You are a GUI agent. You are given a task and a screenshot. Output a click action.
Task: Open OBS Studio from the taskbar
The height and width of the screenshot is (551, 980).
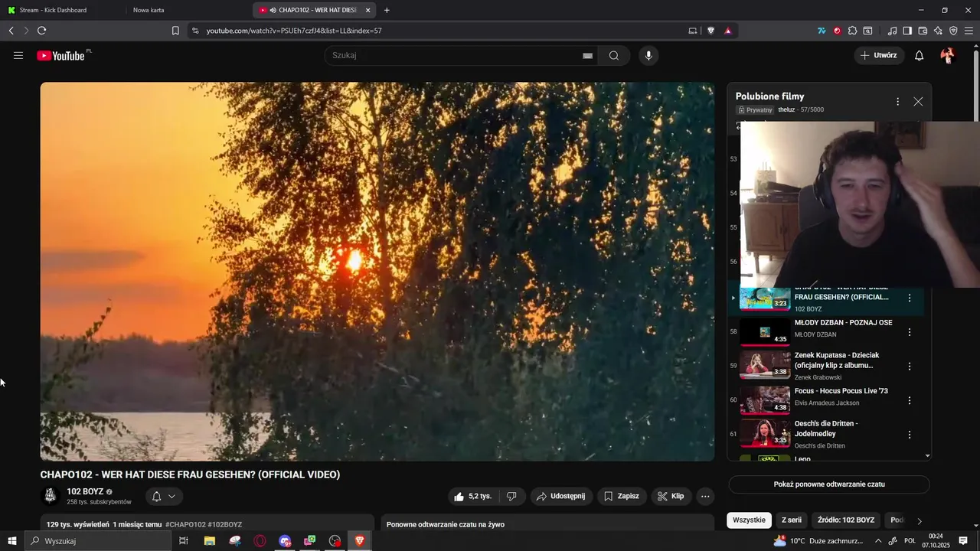(x=335, y=541)
